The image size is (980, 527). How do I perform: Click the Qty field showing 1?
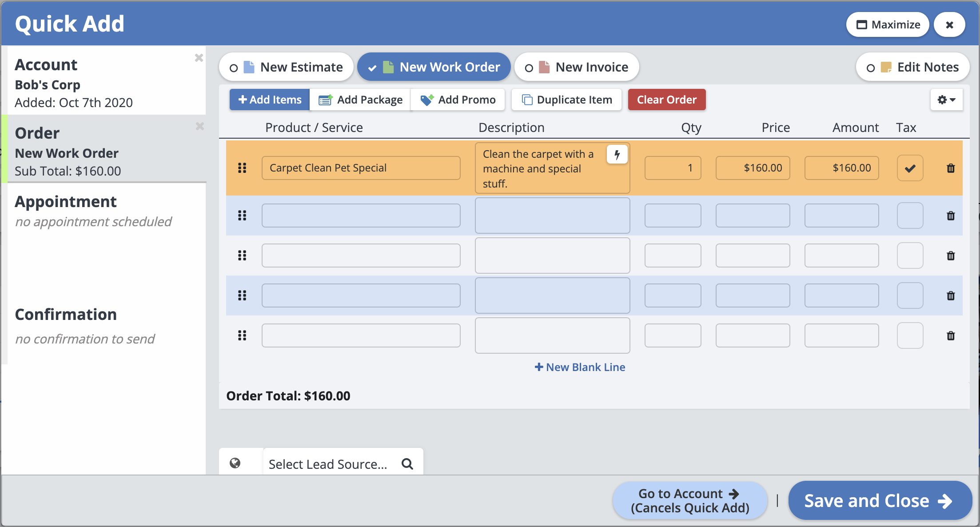coord(673,168)
